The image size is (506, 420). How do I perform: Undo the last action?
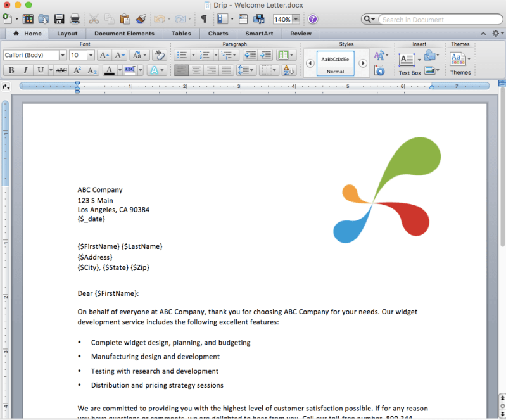[x=160, y=19]
